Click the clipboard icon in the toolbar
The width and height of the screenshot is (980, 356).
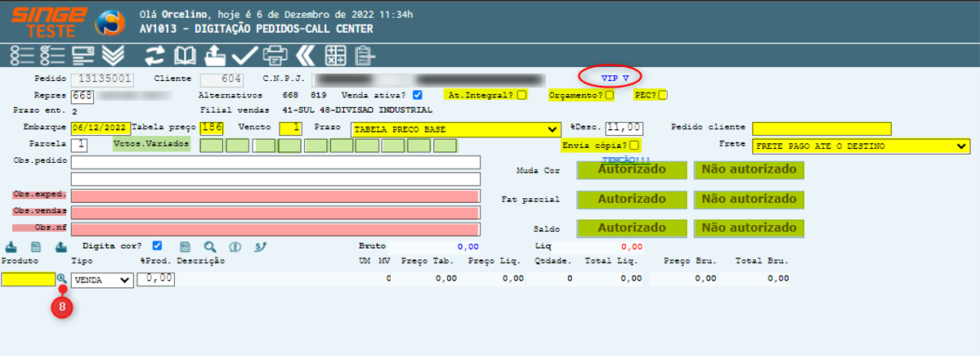coord(365,56)
